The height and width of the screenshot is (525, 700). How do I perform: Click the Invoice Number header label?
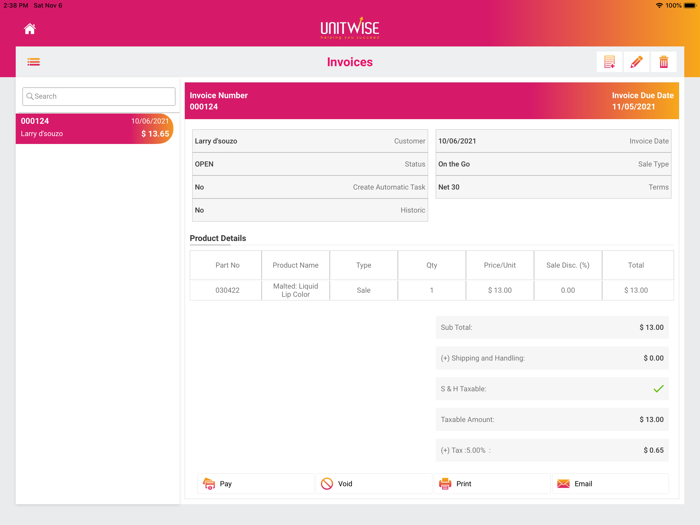click(x=218, y=96)
